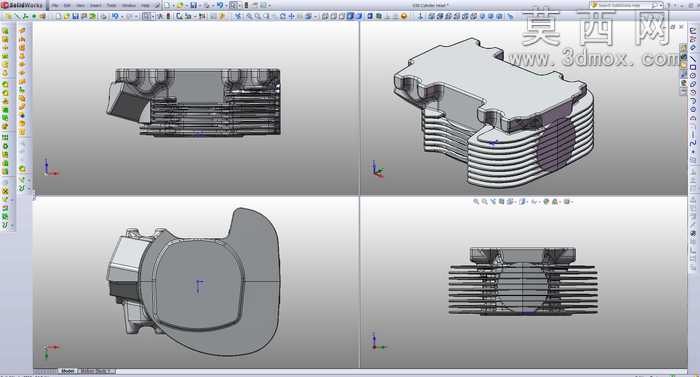
Task: Click Help question-mark icon in second toolbar
Action: 221,17
